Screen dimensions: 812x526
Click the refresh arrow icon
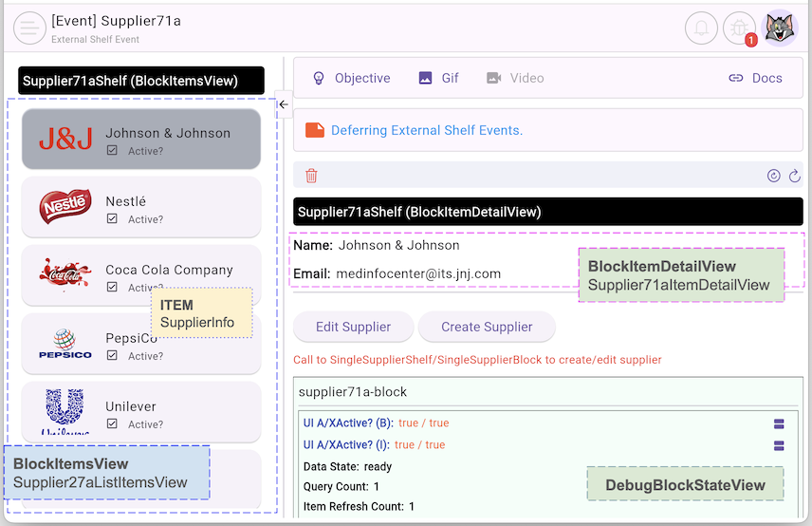point(795,176)
